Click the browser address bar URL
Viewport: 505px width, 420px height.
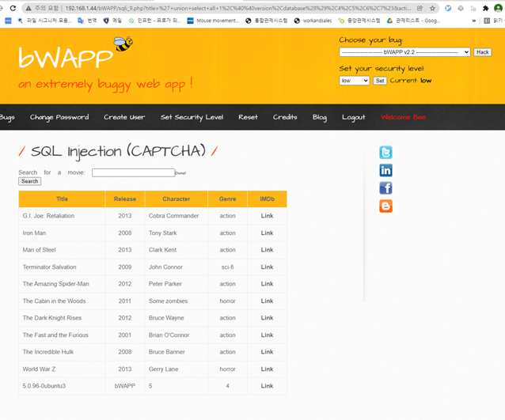click(x=238, y=9)
